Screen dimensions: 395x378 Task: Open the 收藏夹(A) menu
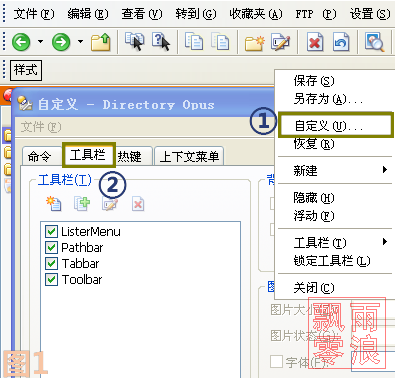coord(256,14)
